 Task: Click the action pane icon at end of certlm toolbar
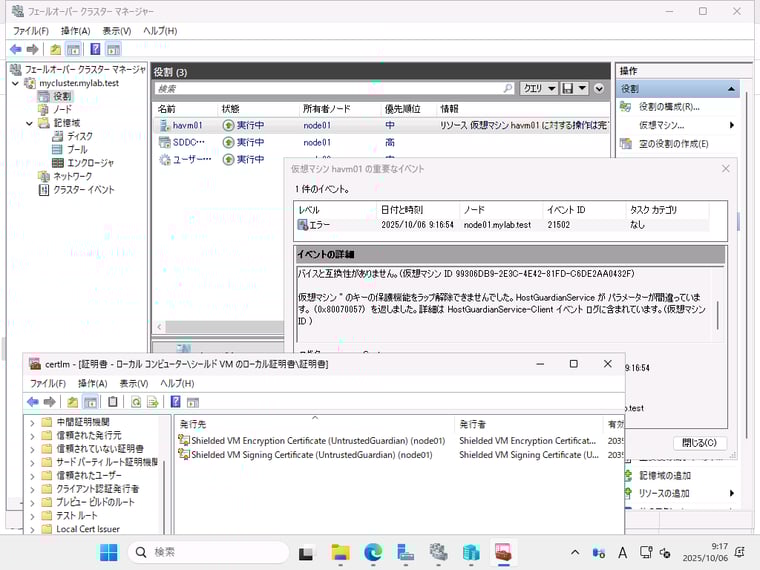[x=193, y=402]
